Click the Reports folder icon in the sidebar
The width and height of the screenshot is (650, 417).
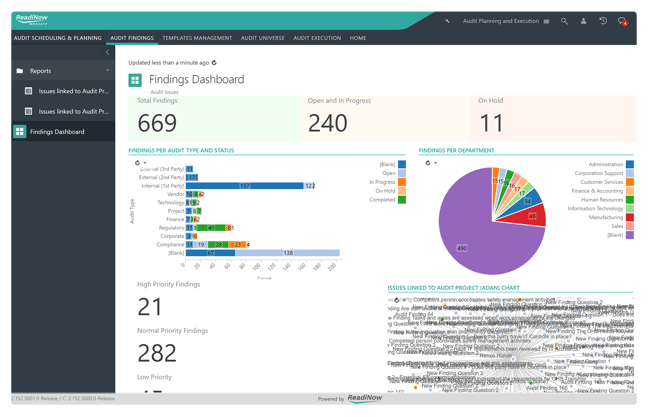pos(19,71)
